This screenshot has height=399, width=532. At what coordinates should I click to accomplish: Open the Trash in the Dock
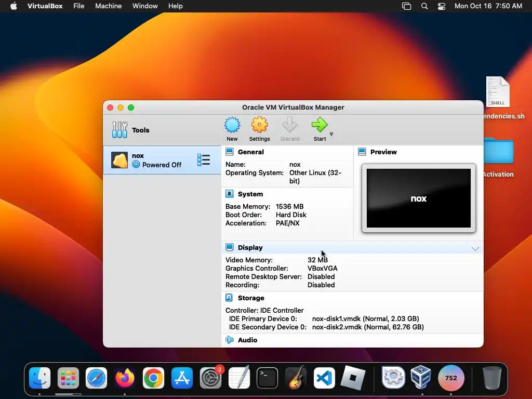click(x=491, y=378)
